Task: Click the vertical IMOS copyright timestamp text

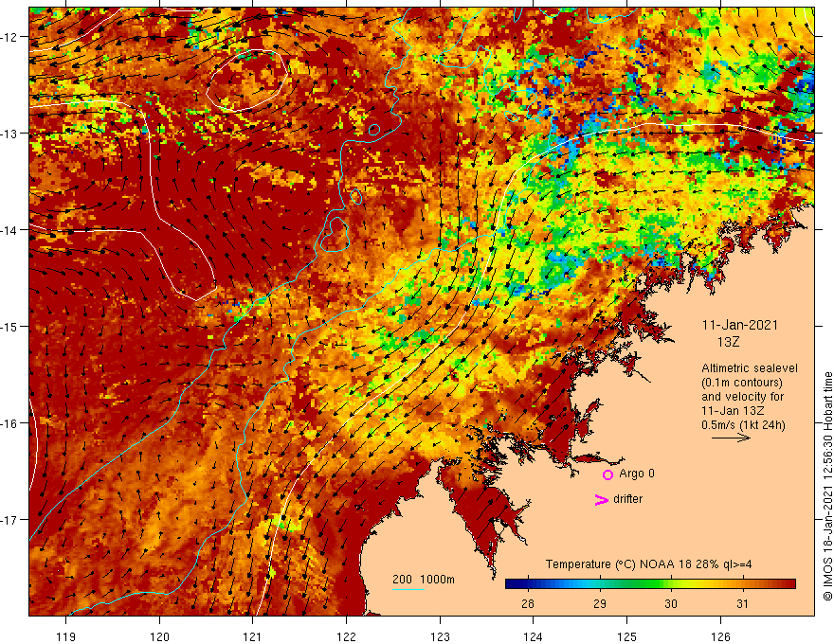Action: (827, 486)
